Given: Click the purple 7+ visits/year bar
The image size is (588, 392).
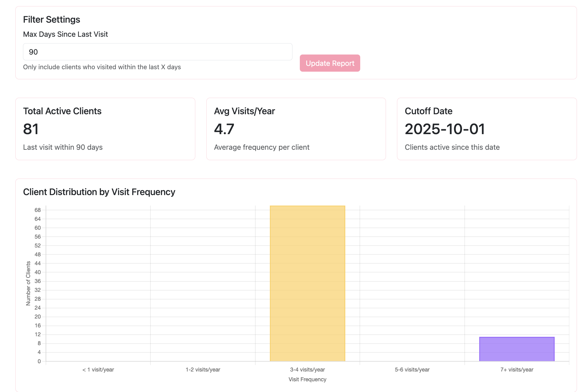Looking at the screenshot, I should click(517, 349).
